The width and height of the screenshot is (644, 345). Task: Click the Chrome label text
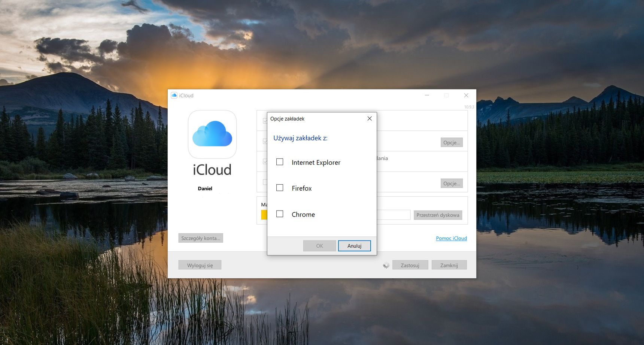303,215
